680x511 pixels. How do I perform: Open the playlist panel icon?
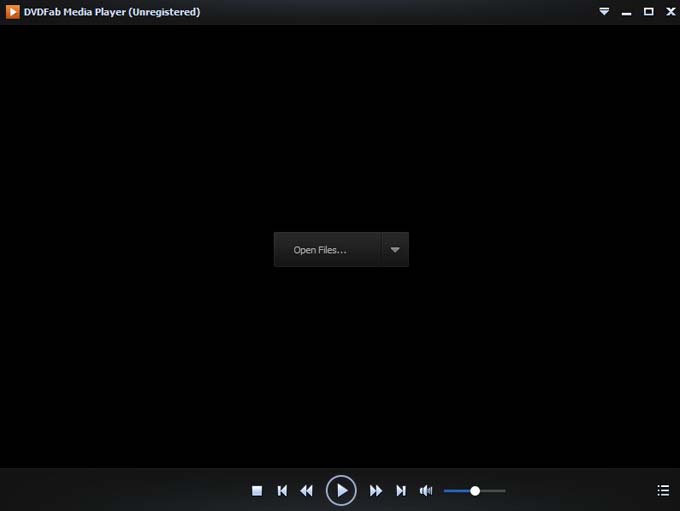[663, 491]
